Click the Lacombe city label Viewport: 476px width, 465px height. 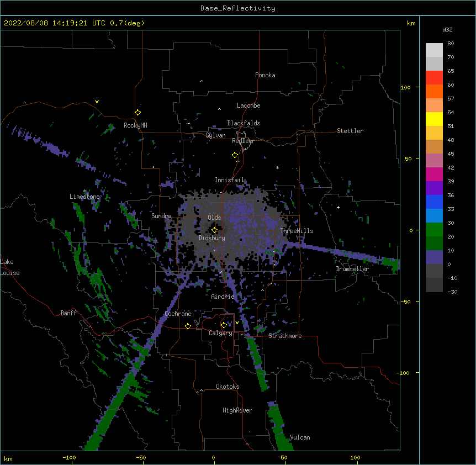[248, 105]
